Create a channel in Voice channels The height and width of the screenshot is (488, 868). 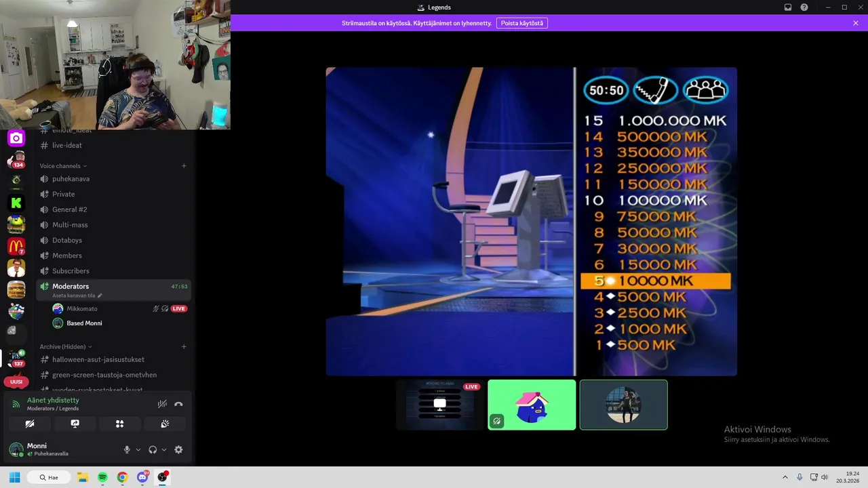coord(184,166)
